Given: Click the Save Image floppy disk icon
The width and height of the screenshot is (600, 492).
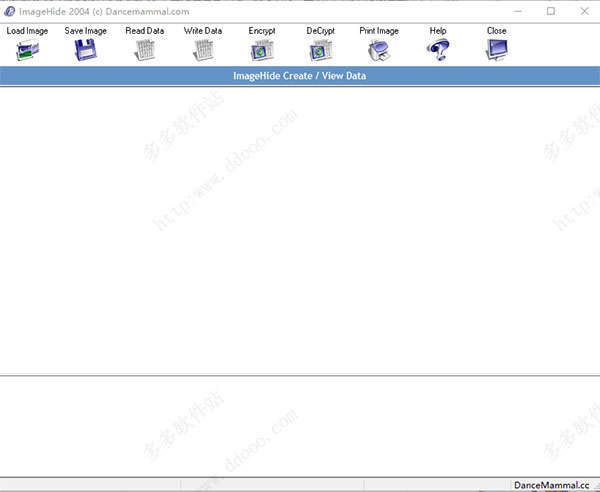Looking at the screenshot, I should [x=86, y=50].
